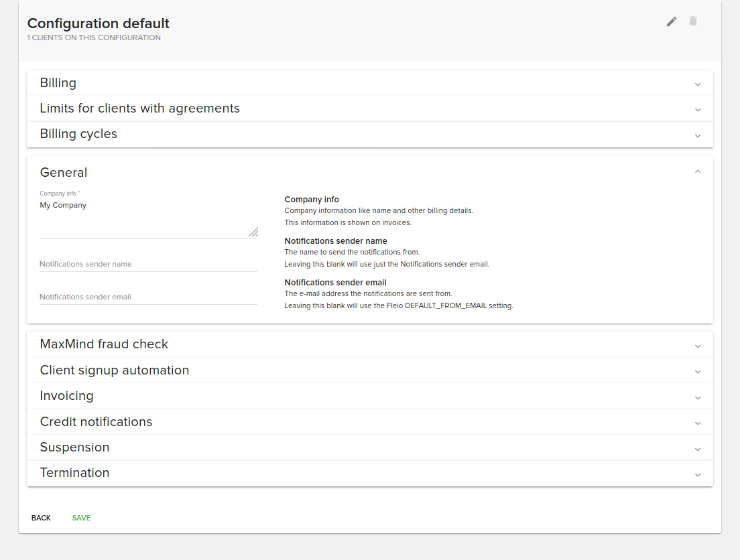Open the Invoicing panel header

(x=369, y=396)
